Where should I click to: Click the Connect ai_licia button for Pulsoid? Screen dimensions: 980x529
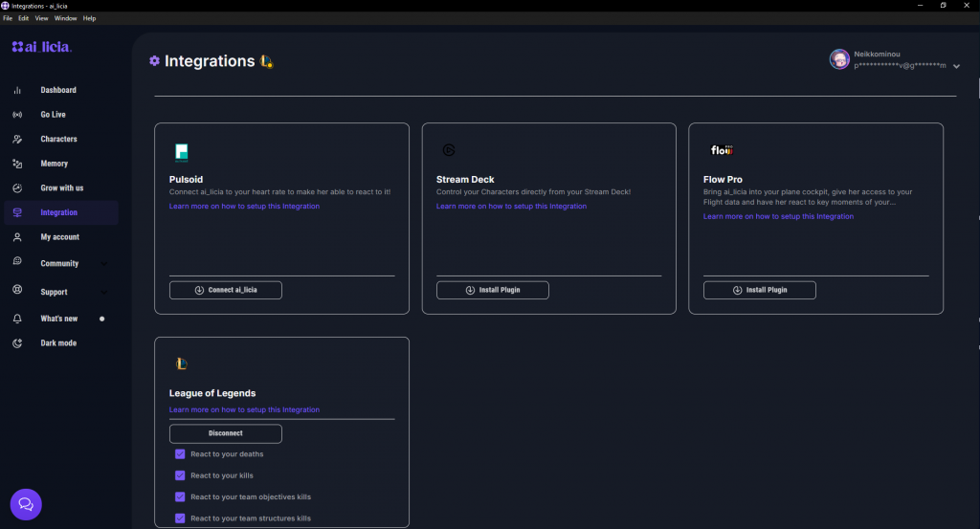point(226,290)
